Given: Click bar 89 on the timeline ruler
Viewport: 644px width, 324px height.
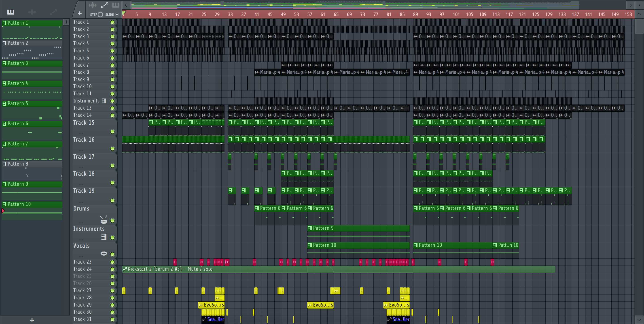Looking at the screenshot, I should [415, 15].
